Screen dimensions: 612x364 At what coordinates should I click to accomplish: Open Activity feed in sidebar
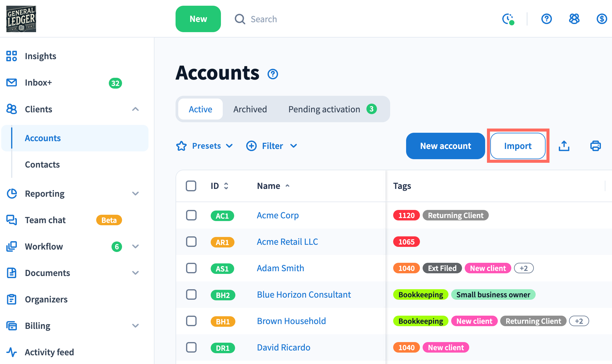(49, 352)
